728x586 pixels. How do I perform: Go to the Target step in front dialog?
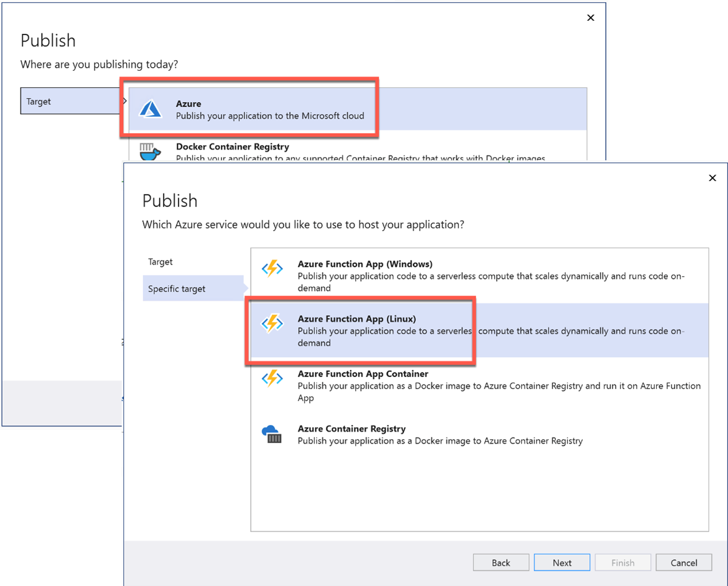pyautogui.click(x=193, y=262)
